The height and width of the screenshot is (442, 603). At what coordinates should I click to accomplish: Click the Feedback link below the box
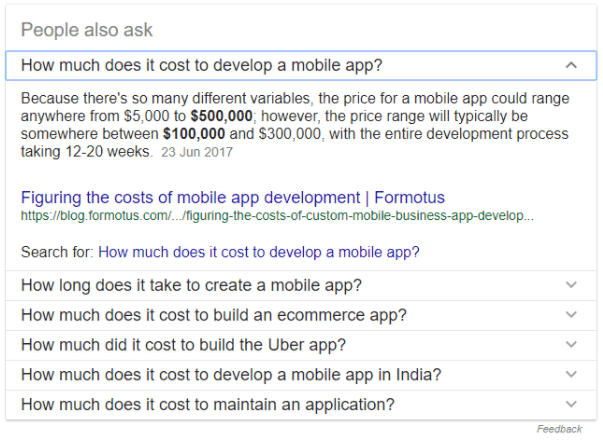559,429
